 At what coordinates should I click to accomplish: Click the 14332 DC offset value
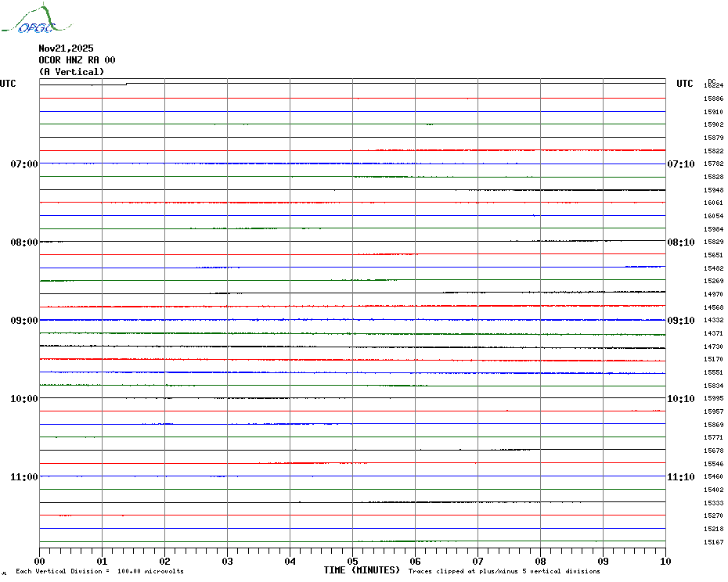pyautogui.click(x=713, y=320)
